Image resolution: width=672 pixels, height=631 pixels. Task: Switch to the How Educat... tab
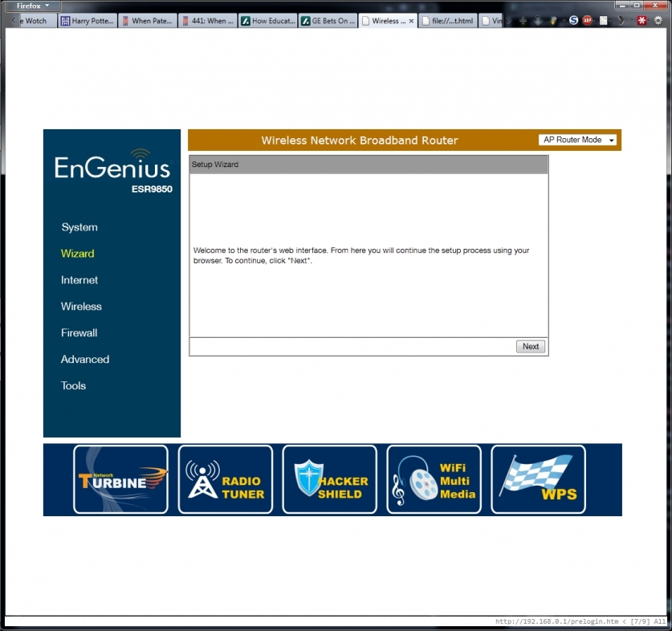click(x=267, y=21)
